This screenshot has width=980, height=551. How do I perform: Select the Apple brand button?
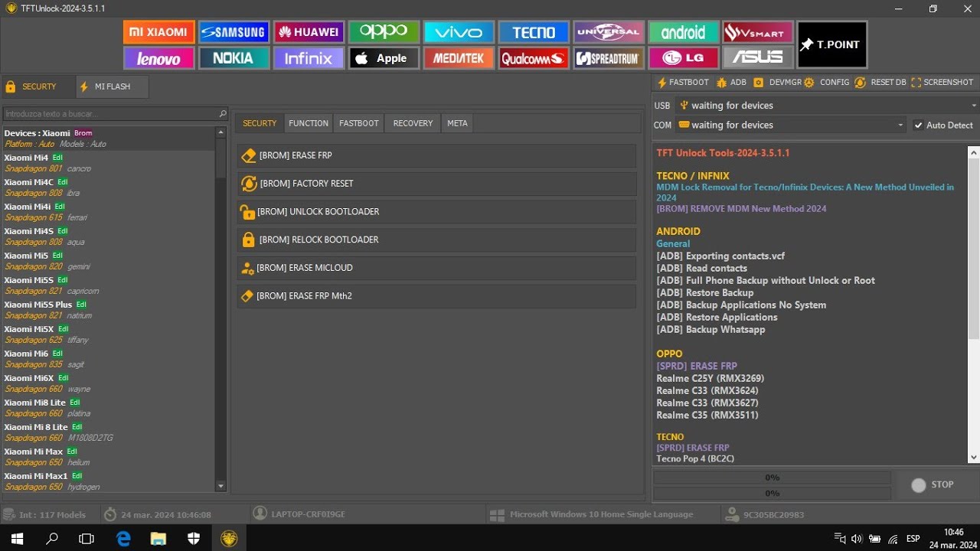[384, 58]
